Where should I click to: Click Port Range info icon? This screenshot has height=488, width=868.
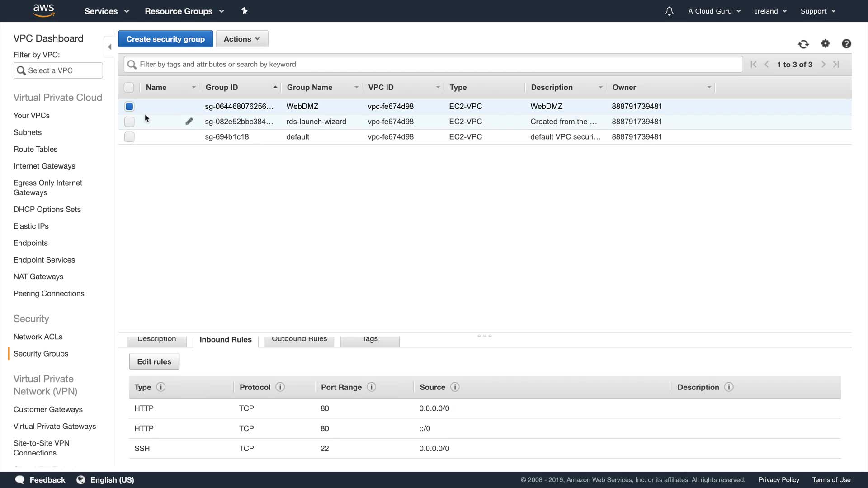pyautogui.click(x=372, y=387)
